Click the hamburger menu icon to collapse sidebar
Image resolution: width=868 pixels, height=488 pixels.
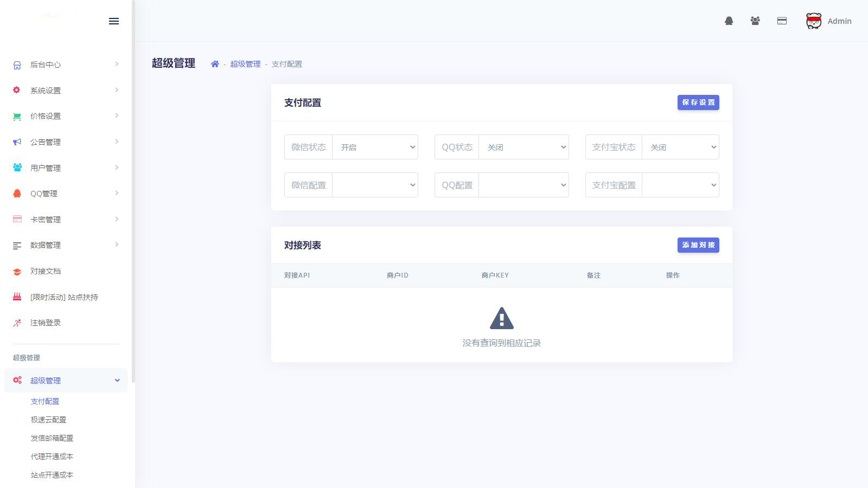pos(114,21)
